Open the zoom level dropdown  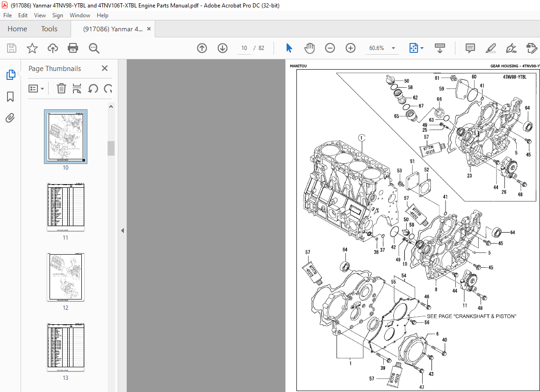(x=393, y=48)
